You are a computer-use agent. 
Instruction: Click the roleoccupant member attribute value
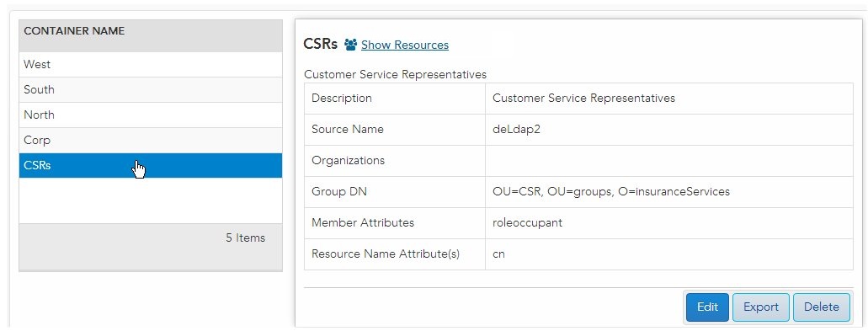pos(527,222)
